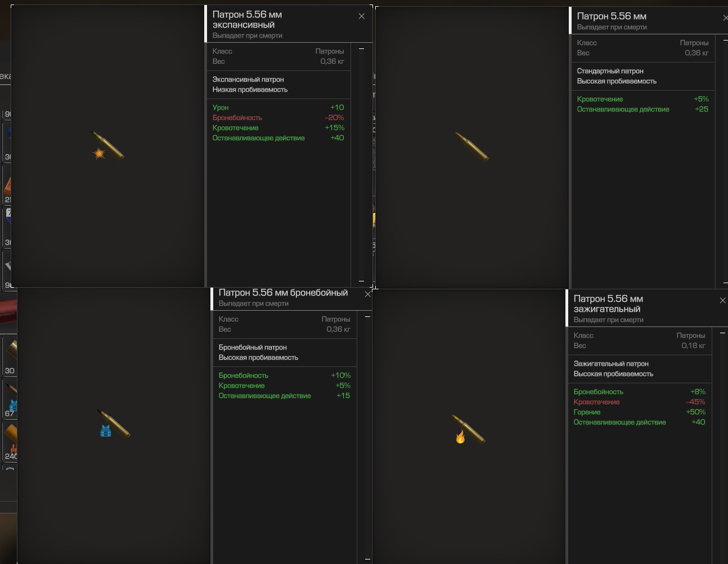Click 'Класс' label in the expansive panel

(x=222, y=51)
